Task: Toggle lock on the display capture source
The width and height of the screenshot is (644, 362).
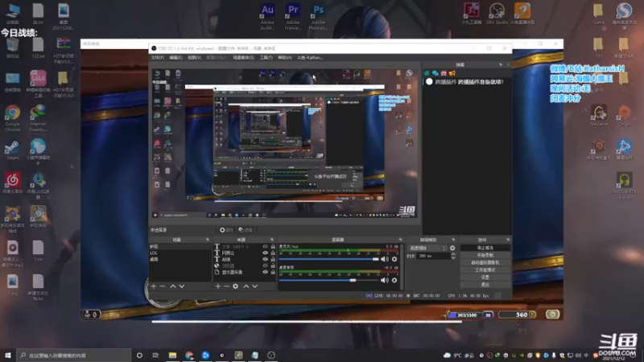Action: (273, 272)
